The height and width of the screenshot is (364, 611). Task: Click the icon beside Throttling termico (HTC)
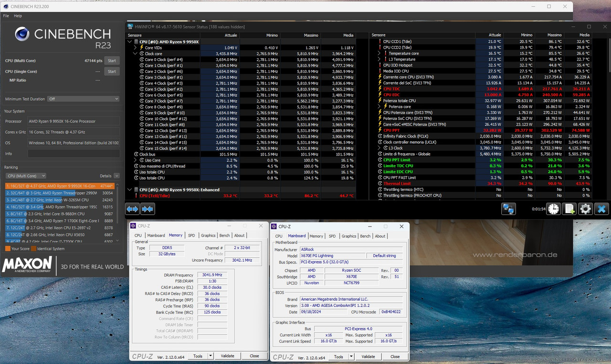click(380, 189)
